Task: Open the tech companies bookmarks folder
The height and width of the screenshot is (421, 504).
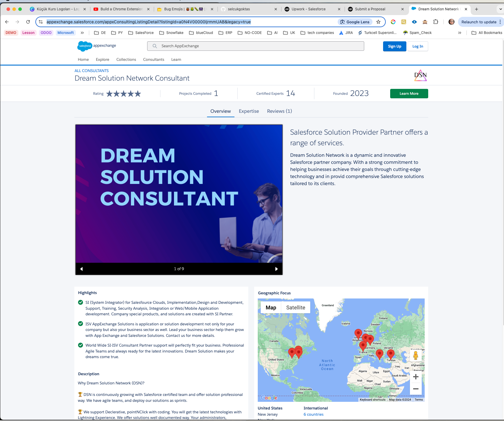Action: click(317, 33)
